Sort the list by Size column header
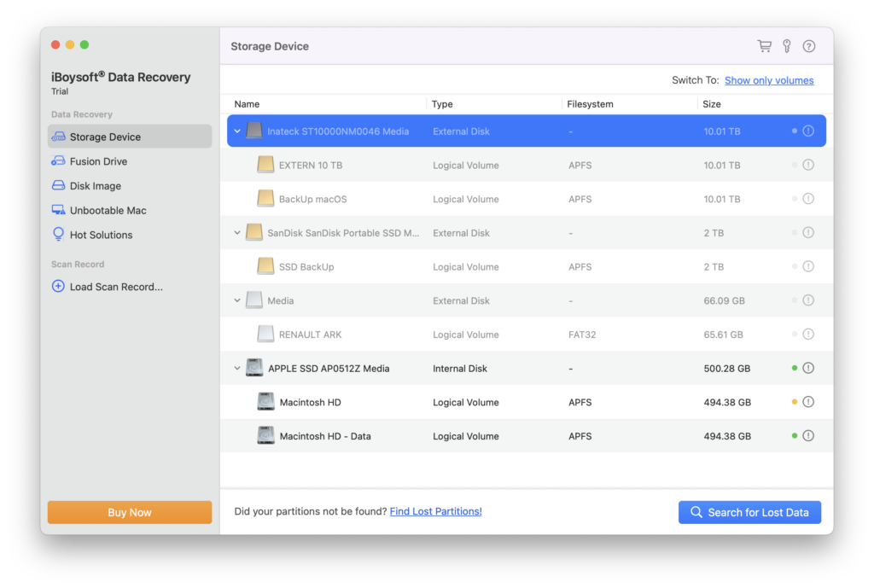 click(x=712, y=104)
